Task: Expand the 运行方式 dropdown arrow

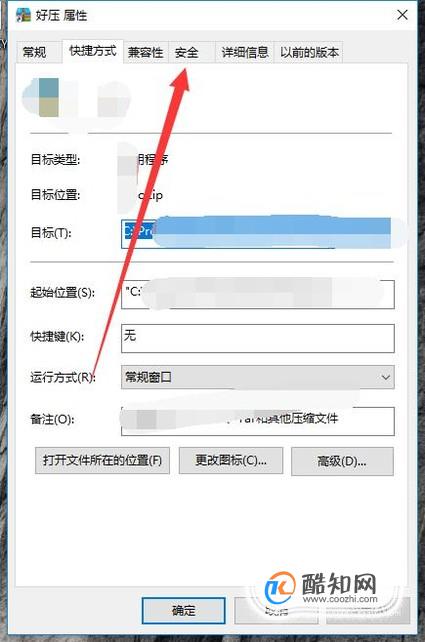Action: point(385,377)
